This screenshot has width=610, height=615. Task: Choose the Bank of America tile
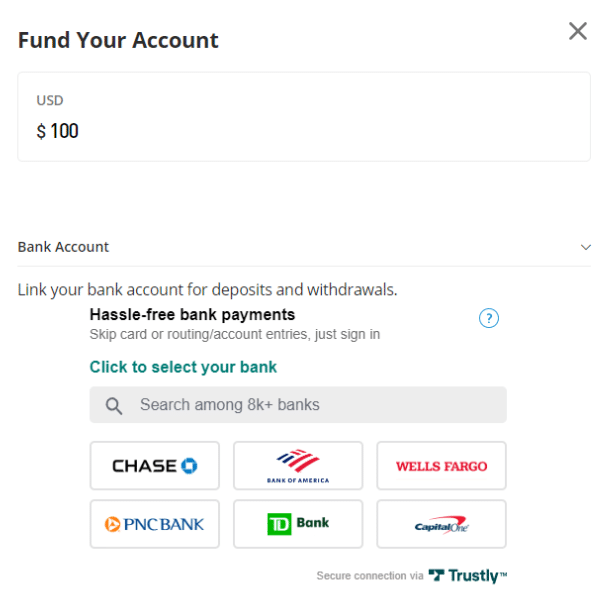pos(298,466)
